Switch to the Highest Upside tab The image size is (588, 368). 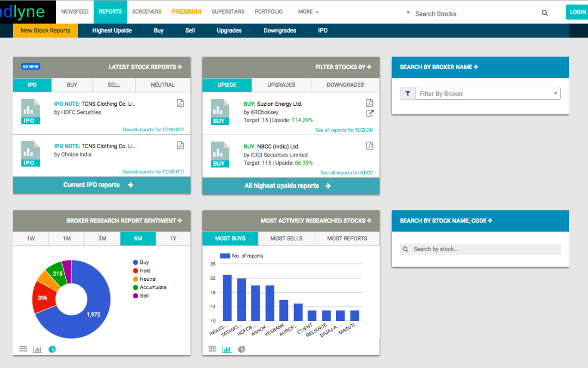pos(112,31)
